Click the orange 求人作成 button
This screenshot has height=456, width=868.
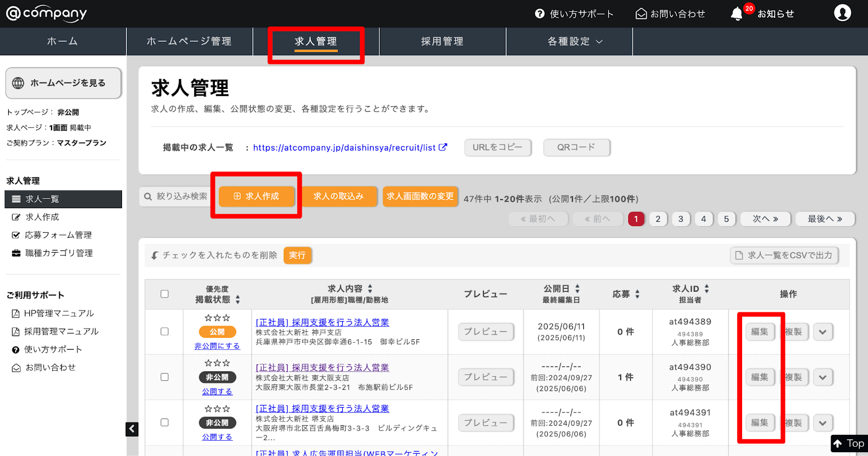tap(257, 196)
